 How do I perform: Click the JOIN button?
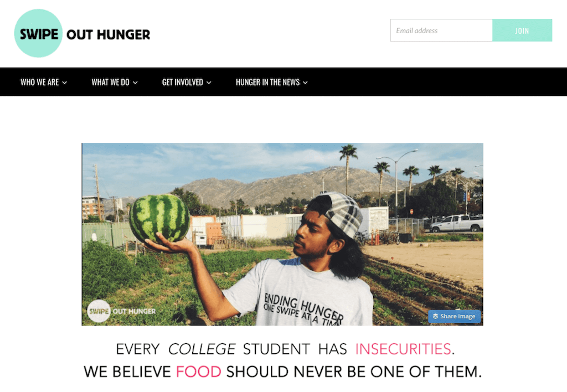522,30
